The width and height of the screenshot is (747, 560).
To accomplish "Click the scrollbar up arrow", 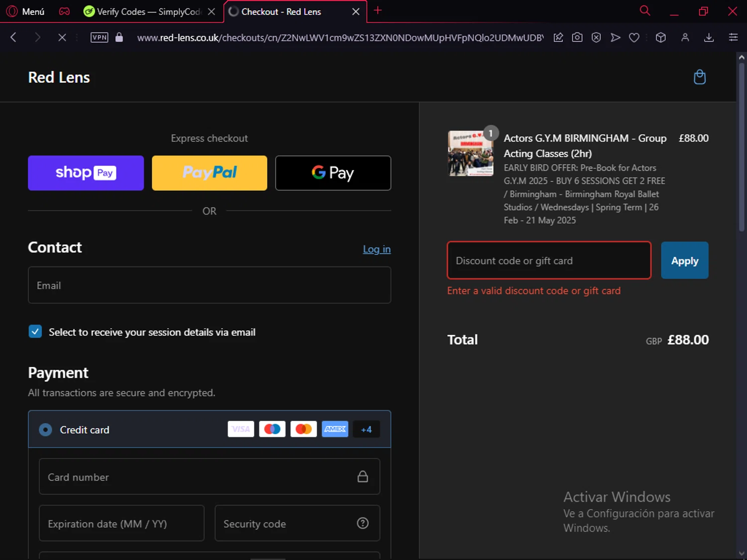I will tap(742, 57).
